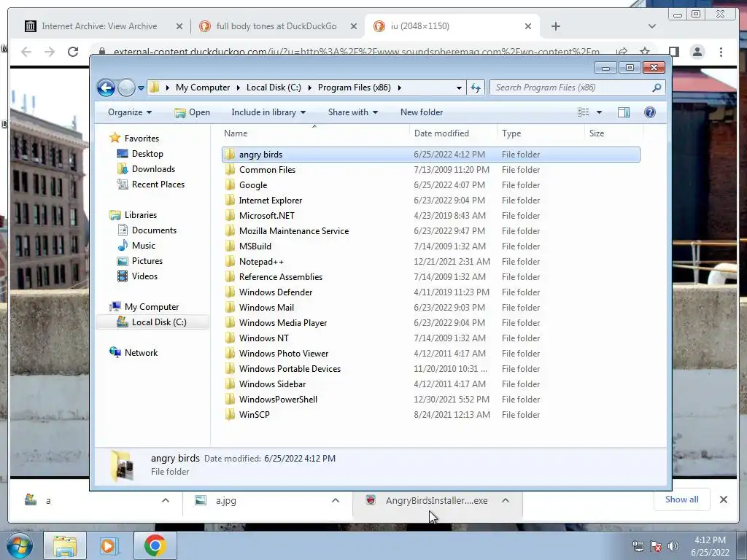Viewport: 747px width, 560px height.
Task: Click the magnifier icon in Explorer search
Action: tap(657, 87)
